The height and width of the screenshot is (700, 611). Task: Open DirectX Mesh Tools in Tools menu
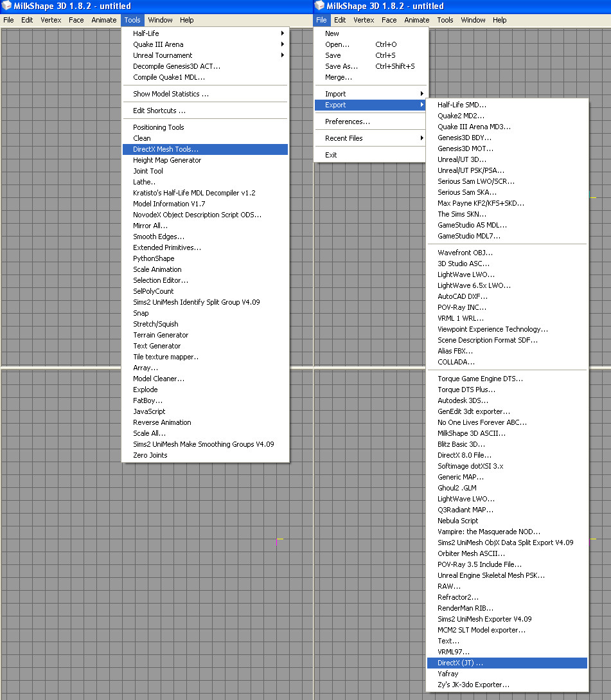pyautogui.click(x=205, y=149)
